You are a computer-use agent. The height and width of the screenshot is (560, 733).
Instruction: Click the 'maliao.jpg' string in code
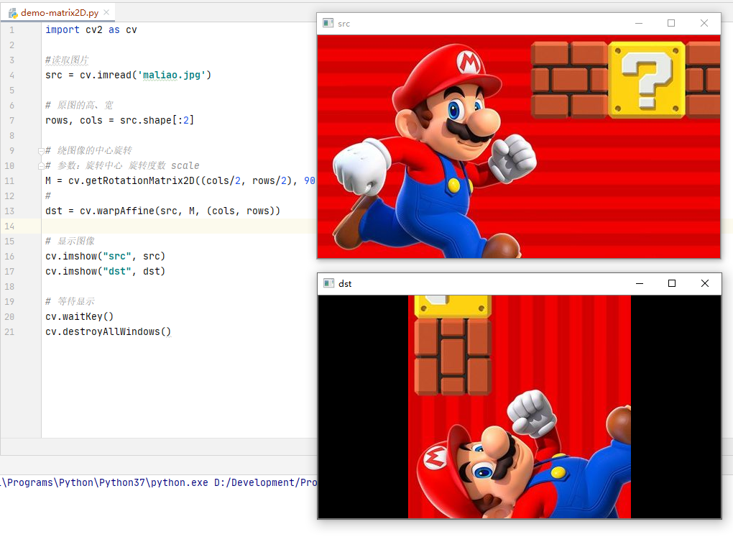click(x=172, y=75)
